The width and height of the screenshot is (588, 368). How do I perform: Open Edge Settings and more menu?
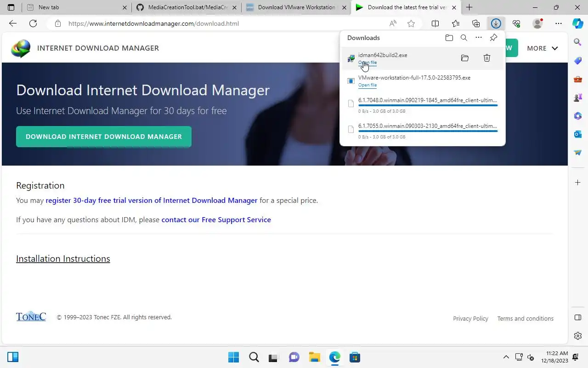pos(558,23)
